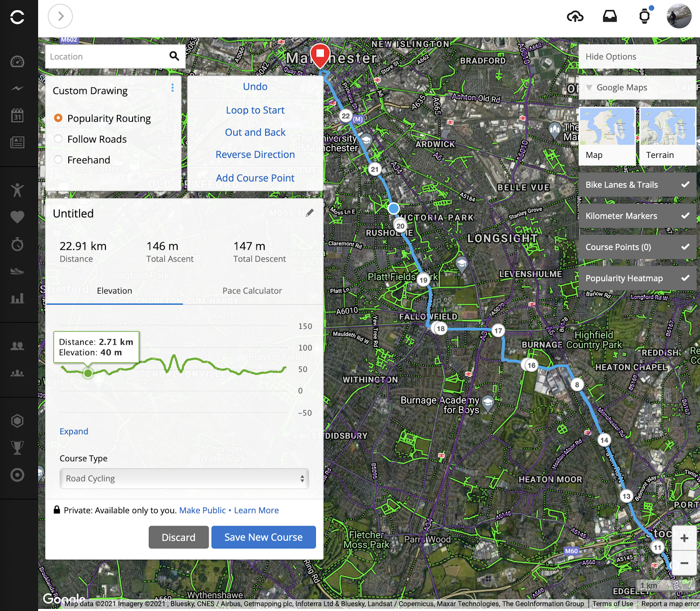Click the Discard button

click(178, 537)
